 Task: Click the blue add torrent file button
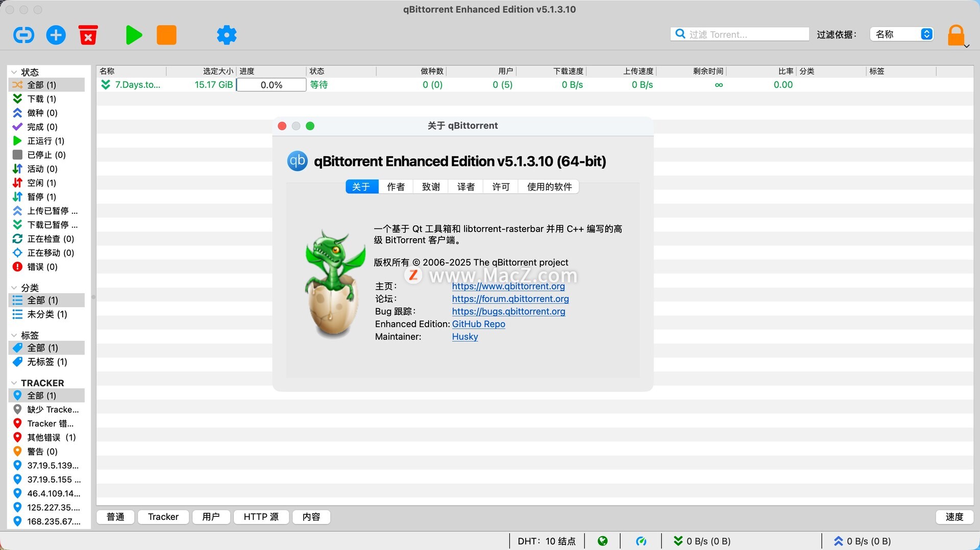pyautogui.click(x=56, y=35)
